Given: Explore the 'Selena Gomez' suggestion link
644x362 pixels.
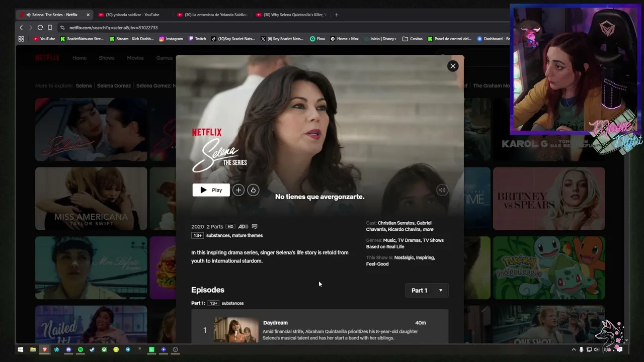Looking at the screenshot, I should (114, 85).
